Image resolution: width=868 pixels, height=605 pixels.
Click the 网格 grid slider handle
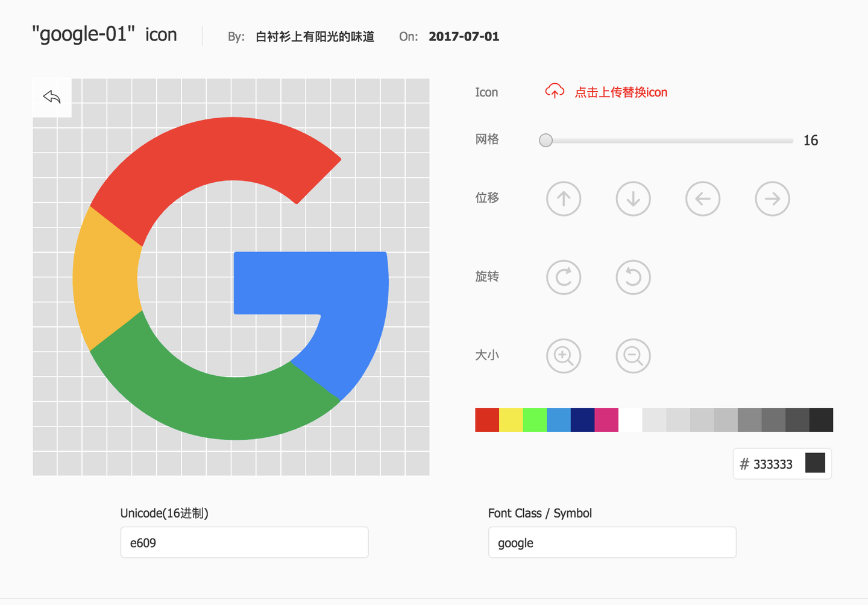tap(546, 141)
